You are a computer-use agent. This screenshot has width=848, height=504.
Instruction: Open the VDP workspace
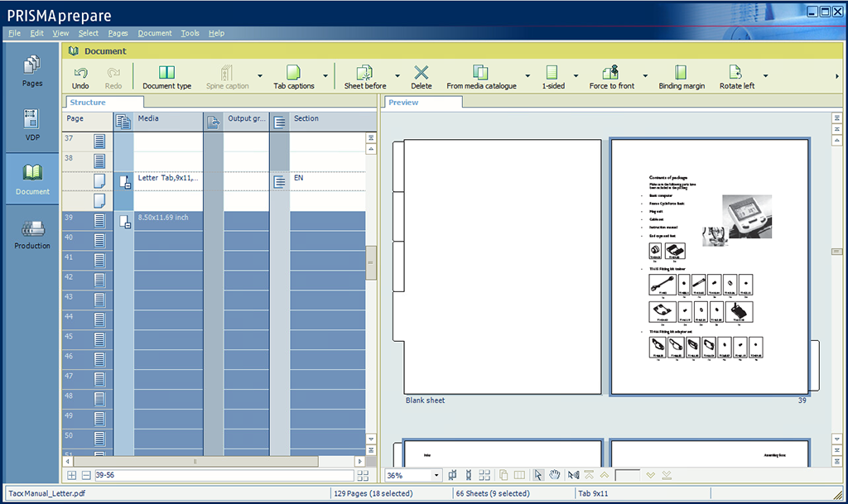point(32,125)
